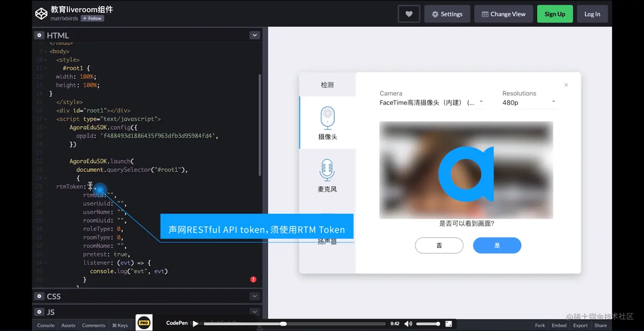Click the picture-in-picture icon on the video player
This screenshot has height=331, width=644.
[x=448, y=323]
